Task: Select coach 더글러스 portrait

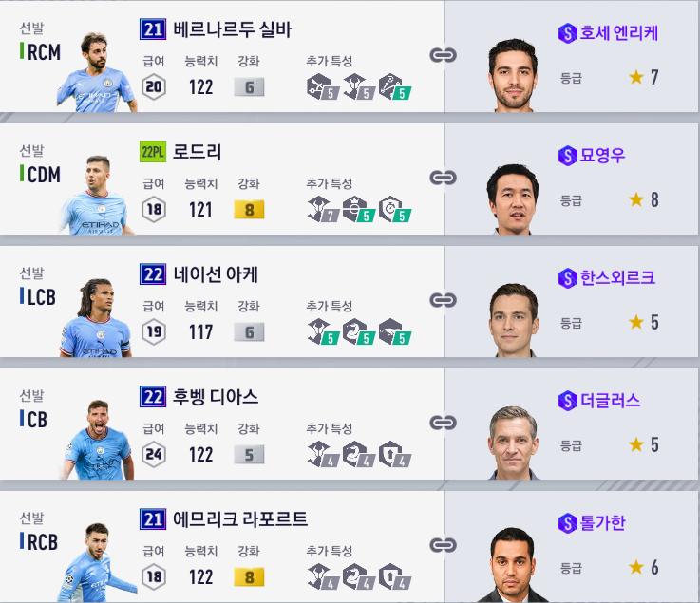Action: pyautogui.click(x=514, y=443)
